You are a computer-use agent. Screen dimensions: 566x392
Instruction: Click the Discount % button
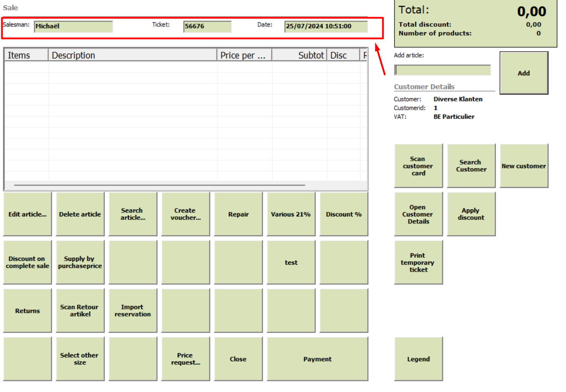[x=344, y=214]
